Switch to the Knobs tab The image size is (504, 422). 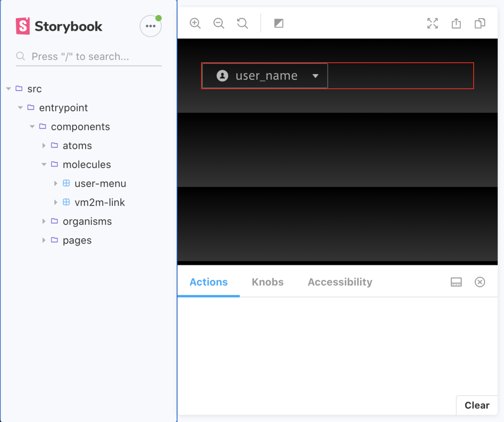tap(268, 282)
